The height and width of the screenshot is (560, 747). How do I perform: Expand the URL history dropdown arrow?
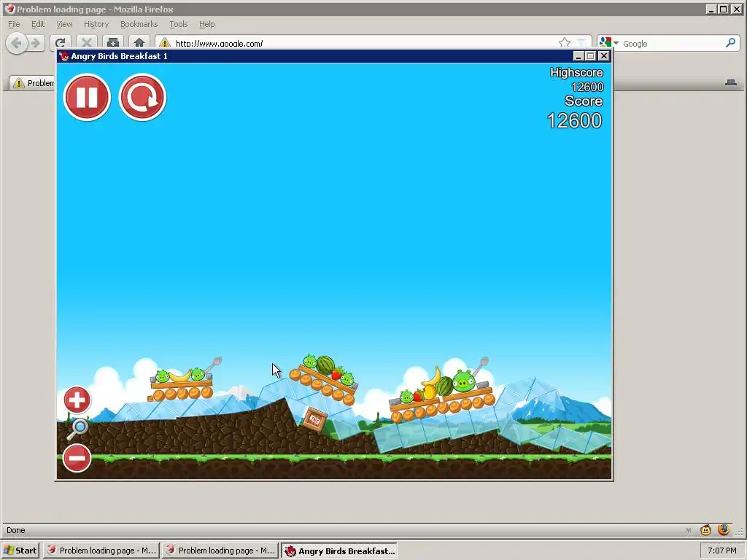coord(581,43)
